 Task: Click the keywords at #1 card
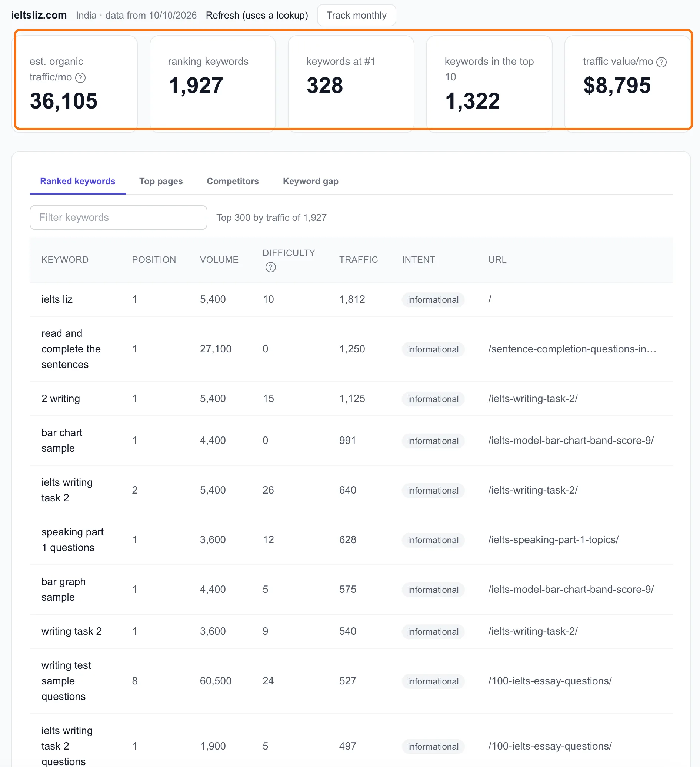351,84
